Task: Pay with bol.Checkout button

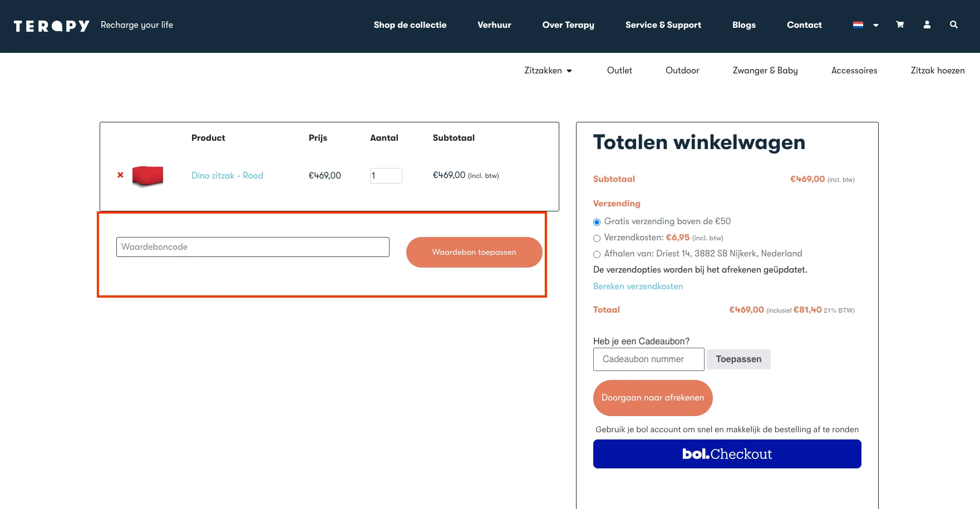Action: point(727,454)
